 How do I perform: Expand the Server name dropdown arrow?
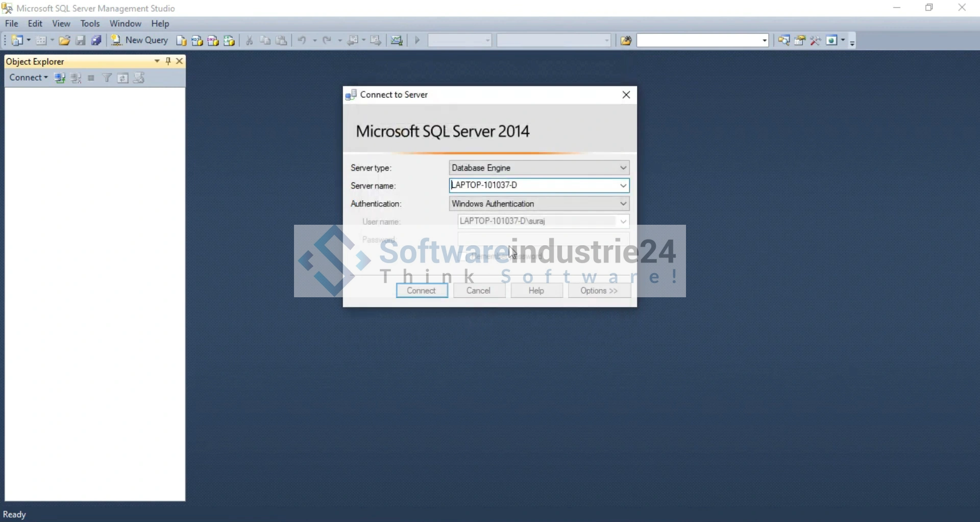pyautogui.click(x=623, y=186)
